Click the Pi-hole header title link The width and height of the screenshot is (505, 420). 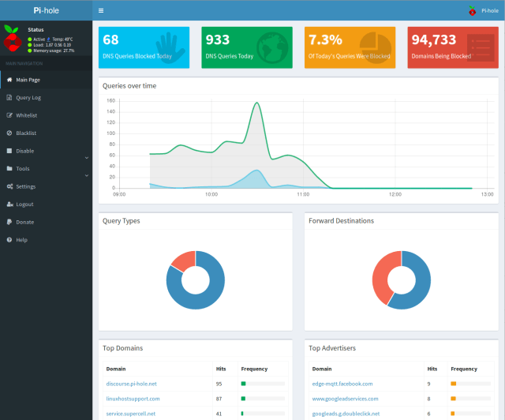click(46, 11)
